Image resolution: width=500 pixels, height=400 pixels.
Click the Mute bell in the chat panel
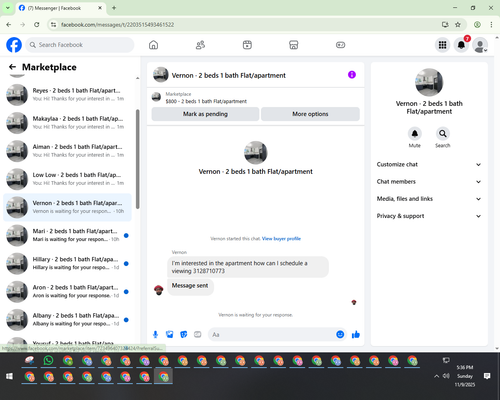[x=415, y=134]
